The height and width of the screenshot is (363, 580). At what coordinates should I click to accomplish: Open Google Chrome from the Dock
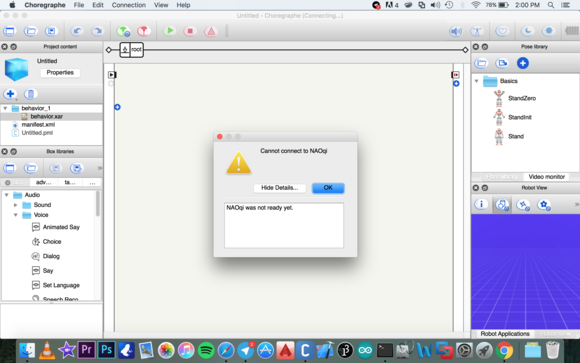point(504,350)
